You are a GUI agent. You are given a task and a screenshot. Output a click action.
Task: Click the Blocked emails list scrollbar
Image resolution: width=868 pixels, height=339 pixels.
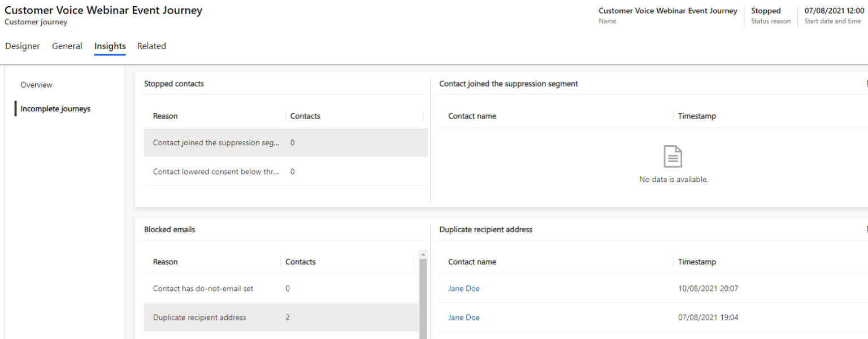tap(423, 294)
